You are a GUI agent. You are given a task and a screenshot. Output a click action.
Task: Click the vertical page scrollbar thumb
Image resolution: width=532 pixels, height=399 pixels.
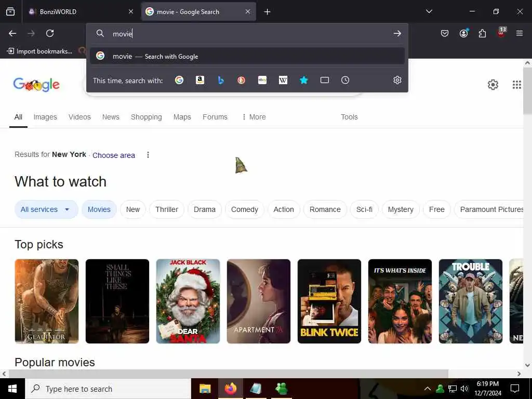[x=527, y=91]
